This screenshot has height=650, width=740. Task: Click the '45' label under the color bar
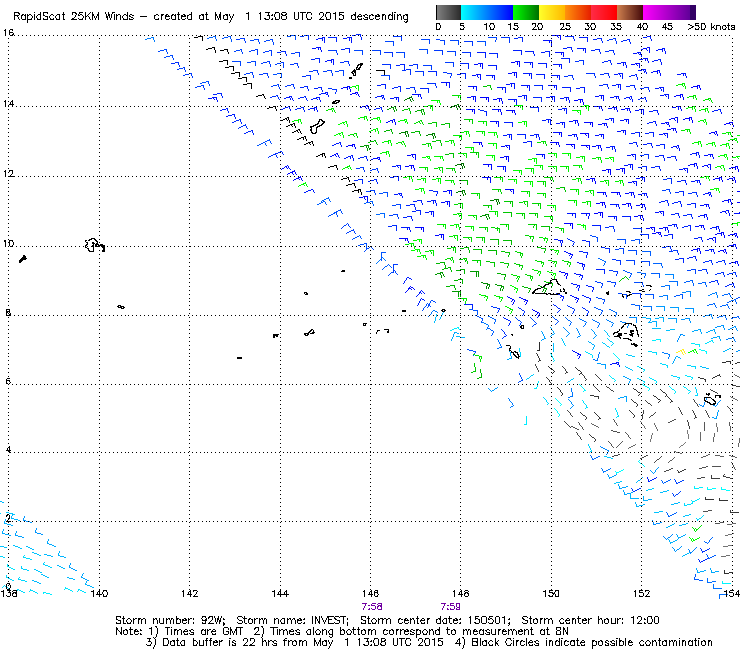(x=667, y=27)
